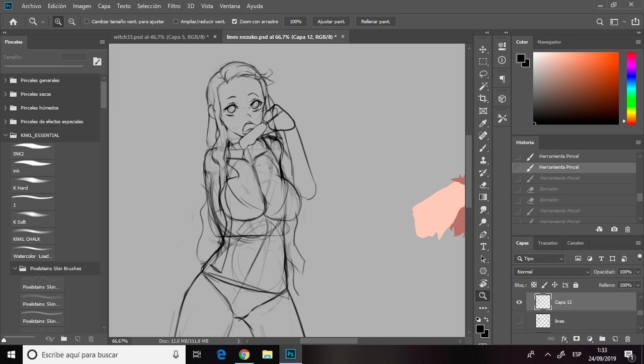The image size is (644, 364).
Task: Delete layer with Capas trash icon
Action: pyautogui.click(x=627, y=339)
